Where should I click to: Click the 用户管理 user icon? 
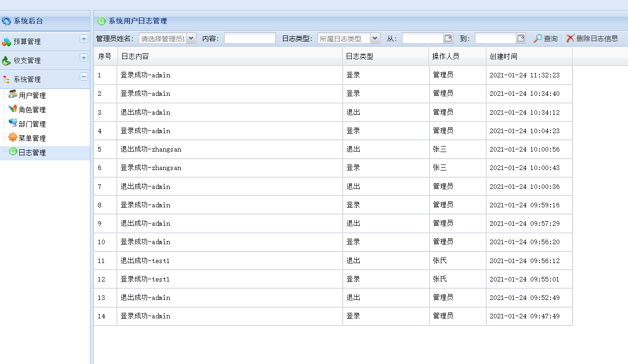(13, 94)
